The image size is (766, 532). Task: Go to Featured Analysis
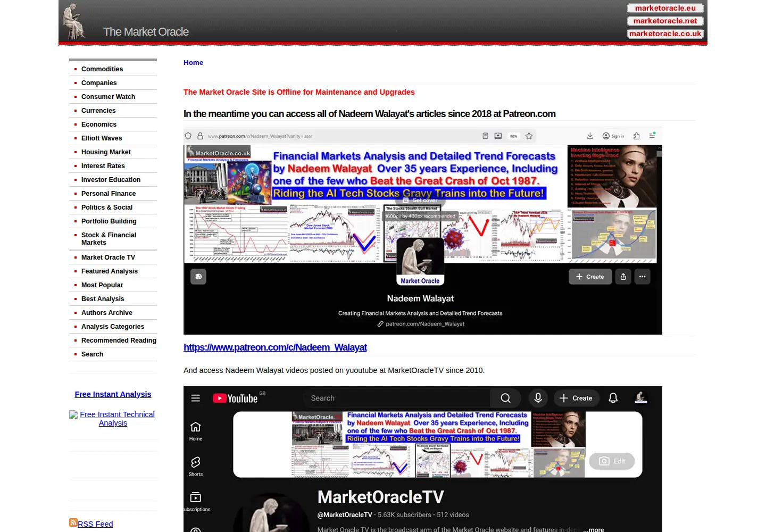click(110, 271)
